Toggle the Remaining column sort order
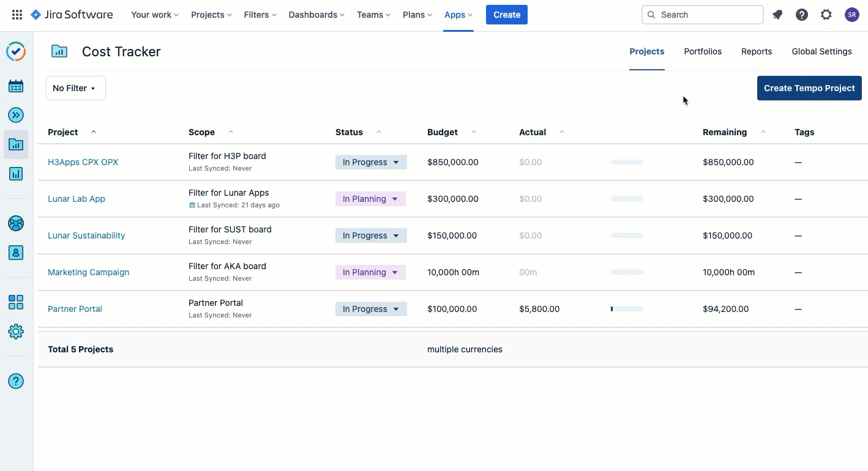The height and width of the screenshot is (471, 868). (763, 132)
